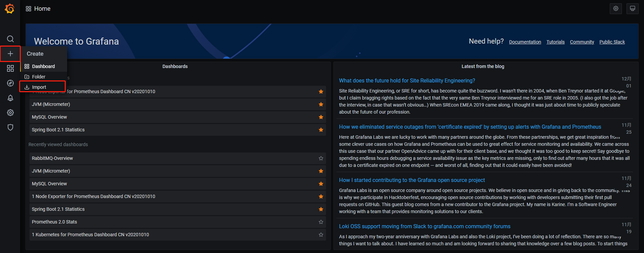Open the Configuration gear sidebar icon
644x253 pixels.
(10, 113)
